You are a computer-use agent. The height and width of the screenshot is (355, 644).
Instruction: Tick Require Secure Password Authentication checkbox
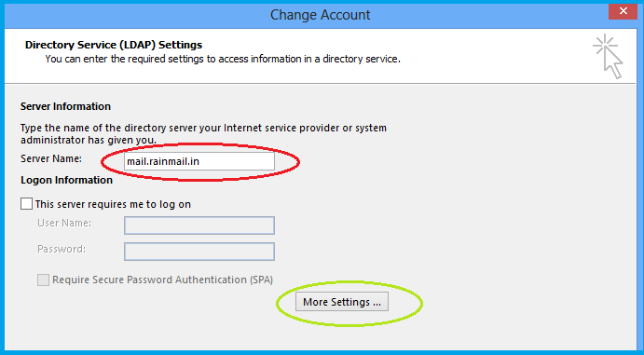pos(43,280)
